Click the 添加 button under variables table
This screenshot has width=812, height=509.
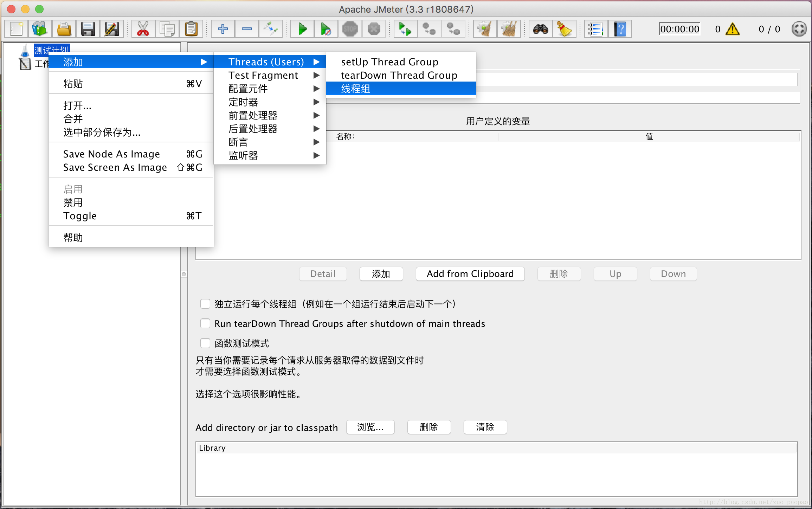[x=381, y=274]
